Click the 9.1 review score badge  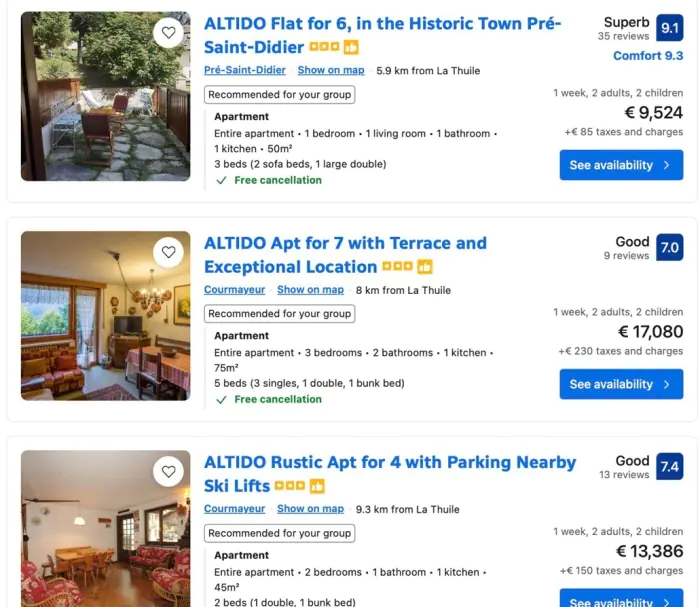tap(670, 28)
